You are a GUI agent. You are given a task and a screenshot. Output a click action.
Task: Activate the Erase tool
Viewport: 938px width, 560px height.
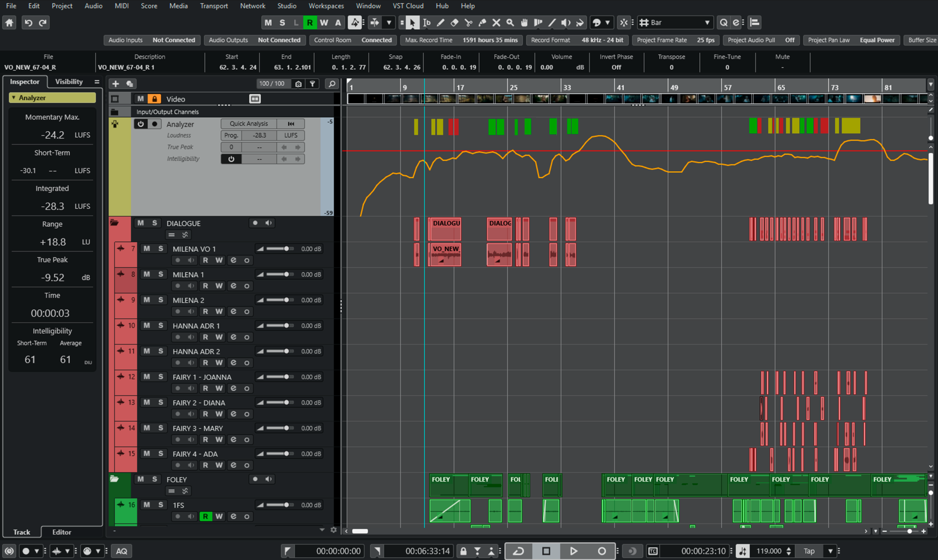click(x=454, y=22)
